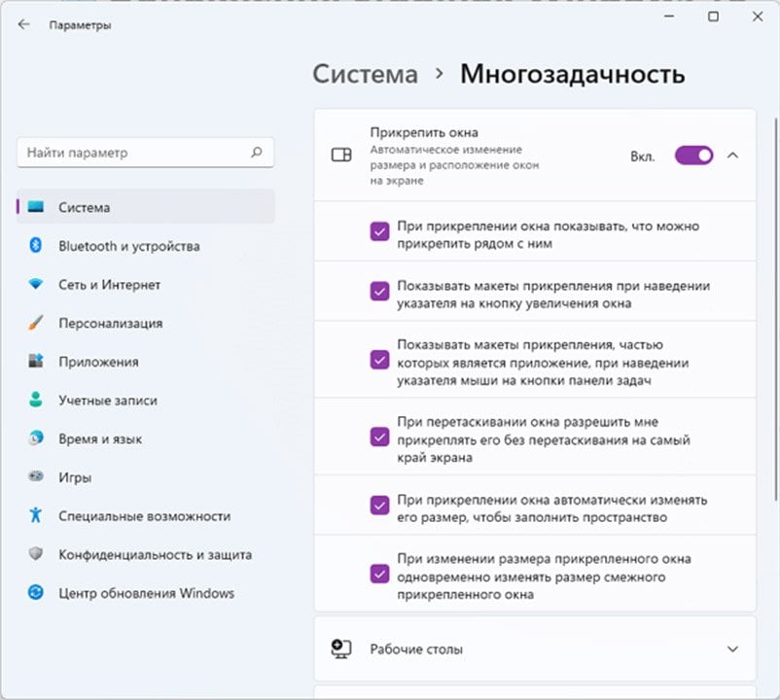Uncheck snap layouts on maximize button hover checkbox
The width and height of the screenshot is (780, 700).
(379, 292)
